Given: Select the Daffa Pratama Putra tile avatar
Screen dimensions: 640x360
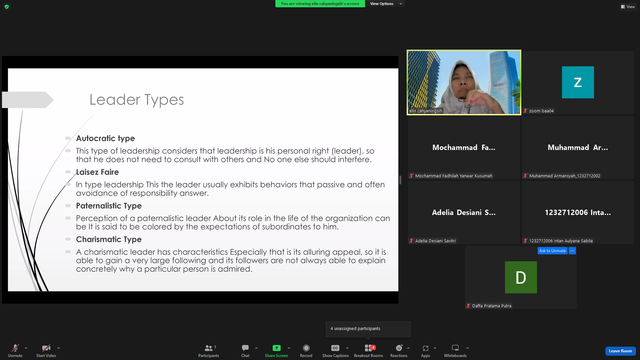Looking at the screenshot, I should click(521, 278).
